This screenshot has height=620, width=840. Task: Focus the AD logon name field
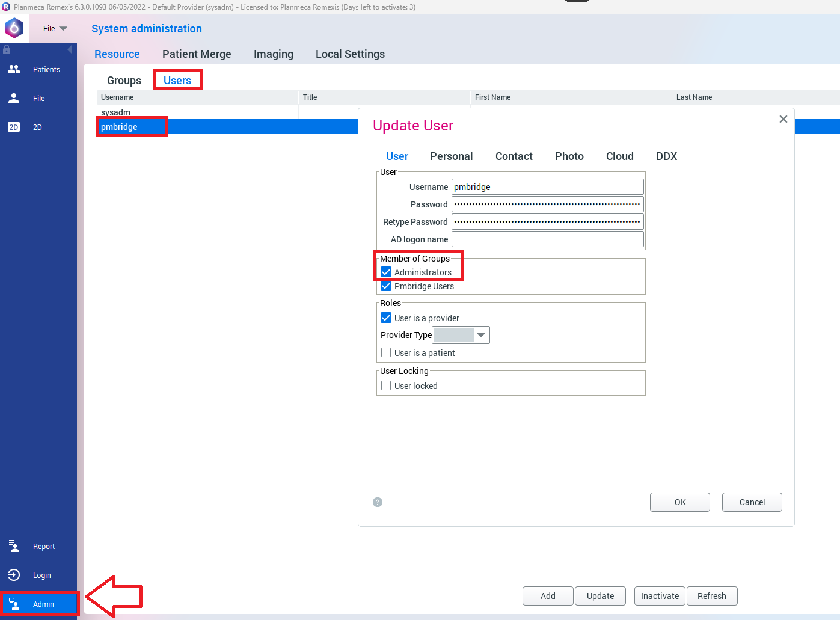[x=548, y=239]
